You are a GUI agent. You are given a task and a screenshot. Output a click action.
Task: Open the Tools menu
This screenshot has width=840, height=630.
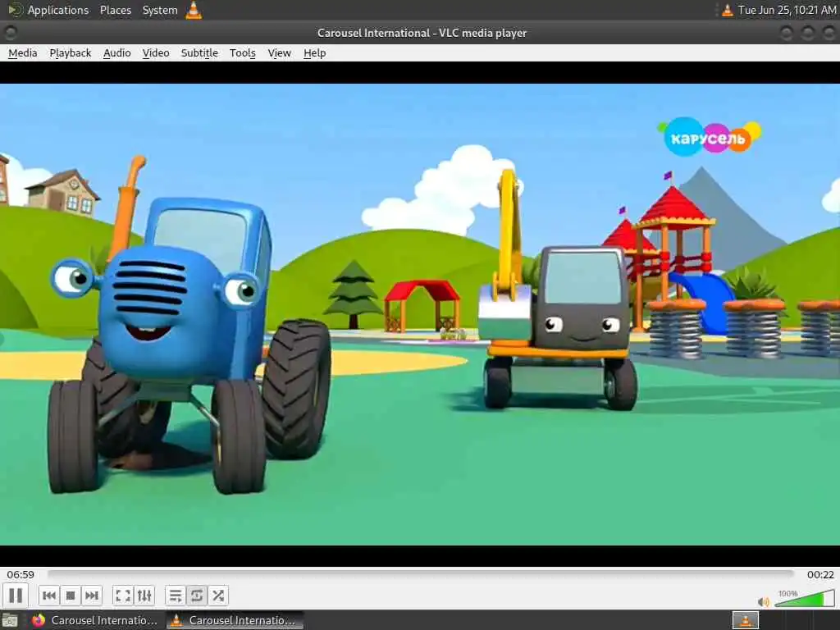click(243, 53)
